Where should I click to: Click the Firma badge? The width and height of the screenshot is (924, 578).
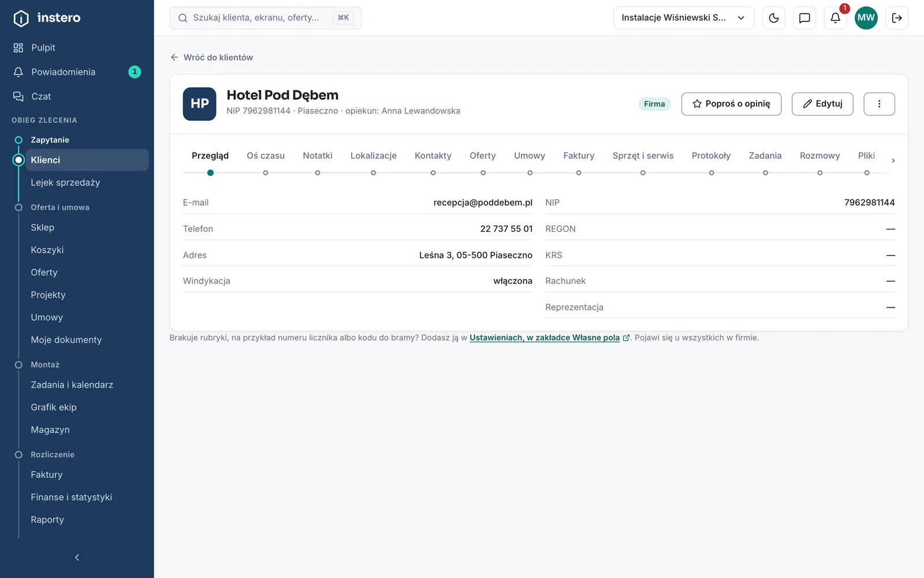coord(654,104)
